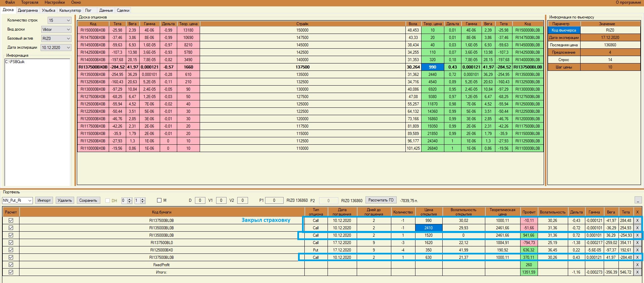Image resolution: width=644 pixels, height=283 pixels.
Task: Open the Калькулятор tab
Action: [x=70, y=10]
